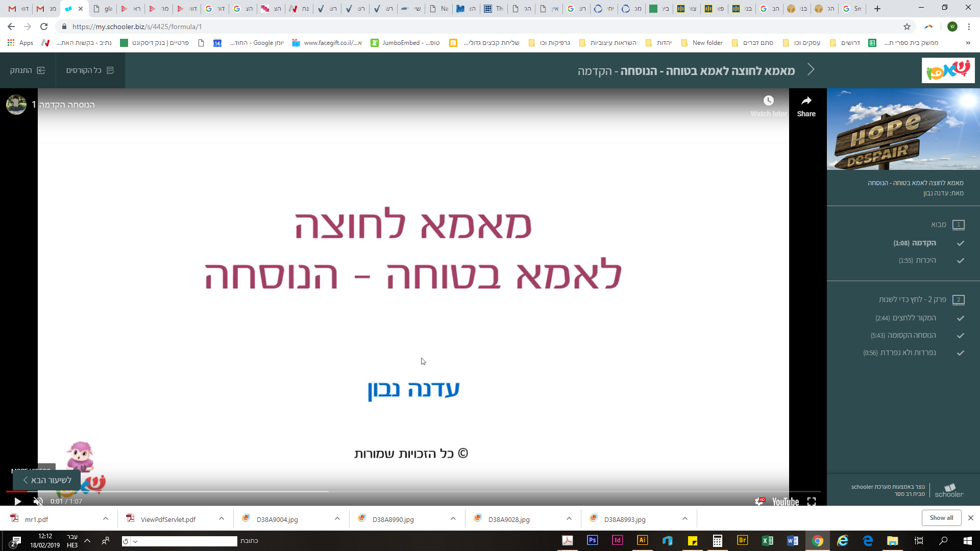The width and height of the screenshot is (980, 551).
Task: Expand the chevron on D38A9004.jpg download
Action: point(337,518)
